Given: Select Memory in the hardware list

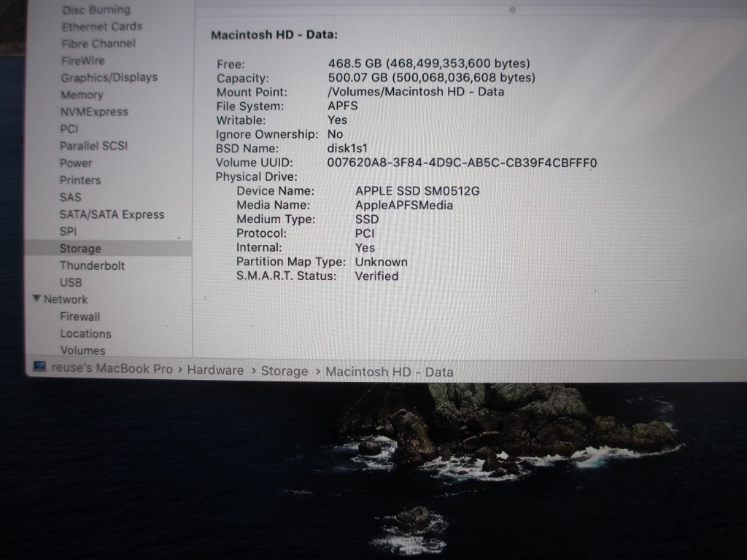Looking at the screenshot, I should (x=82, y=95).
